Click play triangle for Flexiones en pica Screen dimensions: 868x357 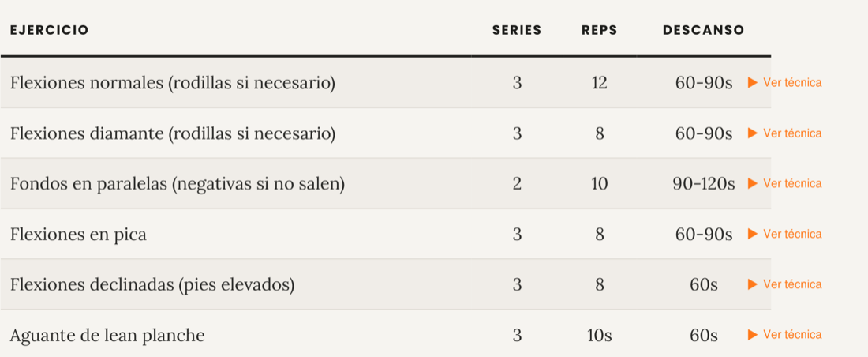pyautogui.click(x=752, y=234)
